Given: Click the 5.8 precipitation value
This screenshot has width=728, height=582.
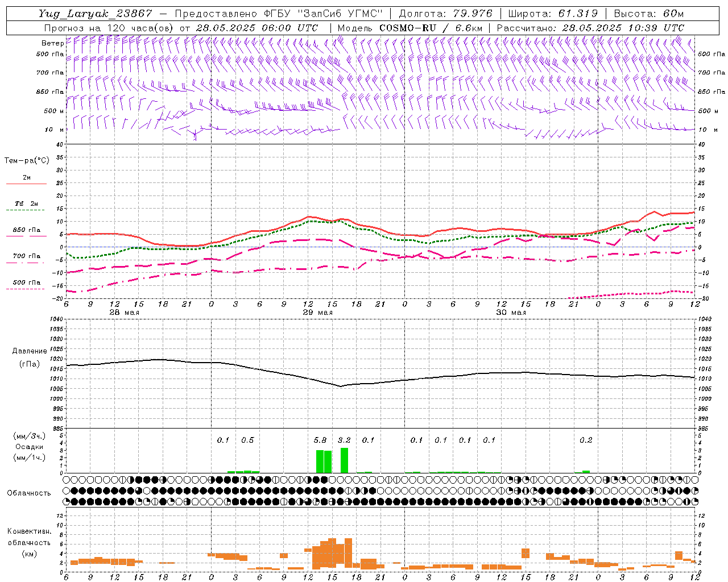Looking at the screenshot, I should pos(320,440).
